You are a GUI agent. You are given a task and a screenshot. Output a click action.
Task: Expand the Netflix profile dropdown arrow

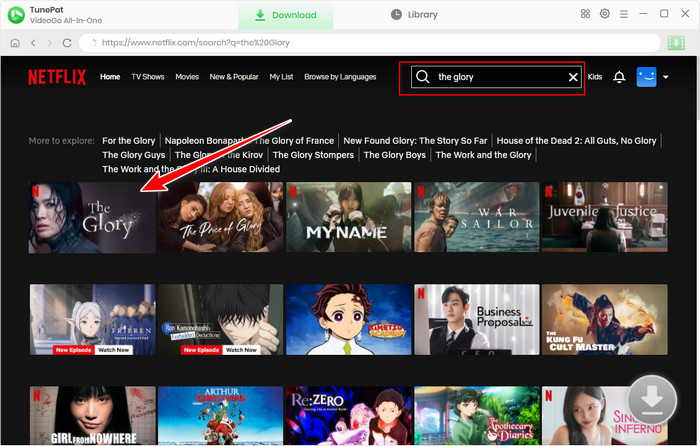(x=666, y=77)
